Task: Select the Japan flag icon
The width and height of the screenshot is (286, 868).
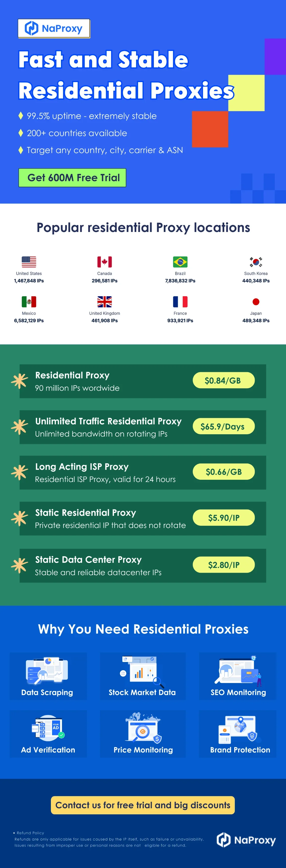Action: (256, 302)
